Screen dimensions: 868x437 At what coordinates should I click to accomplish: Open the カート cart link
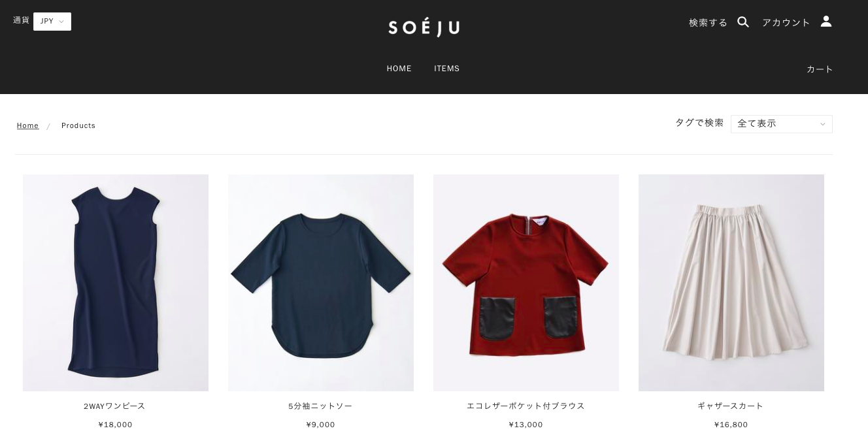[820, 69]
